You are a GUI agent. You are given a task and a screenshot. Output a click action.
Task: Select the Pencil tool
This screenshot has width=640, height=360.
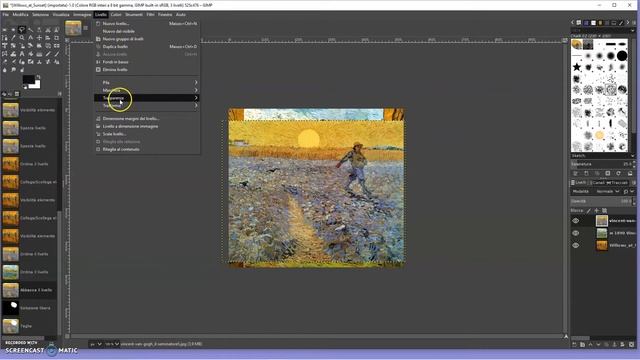pyautogui.click(x=48, y=53)
